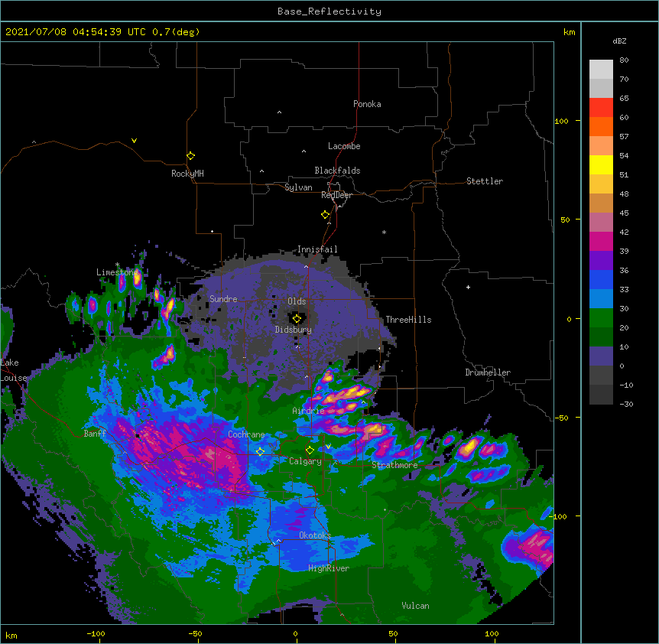Click the Stettler city label

[x=485, y=181]
